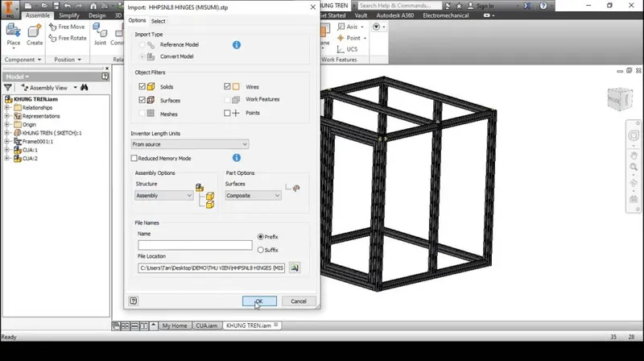The image size is (644, 361).
Task: Click the Model browser help icon
Action: click(105, 77)
